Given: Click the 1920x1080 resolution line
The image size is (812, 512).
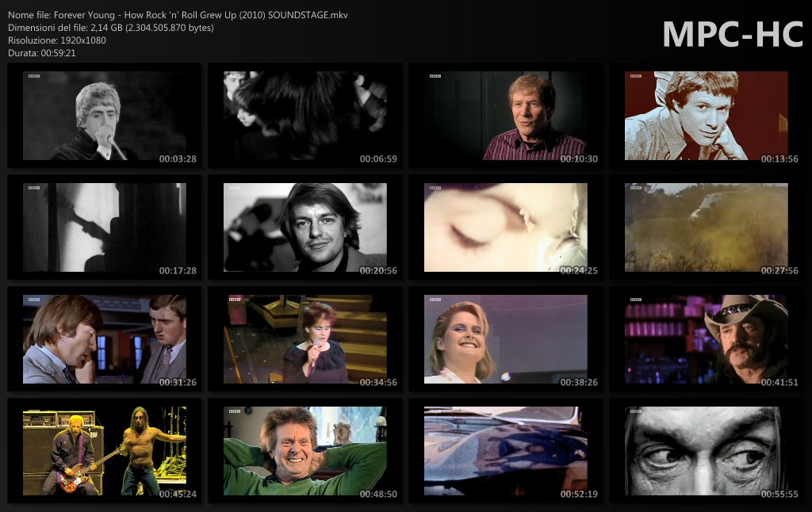Looking at the screenshot, I should click(x=56, y=40).
